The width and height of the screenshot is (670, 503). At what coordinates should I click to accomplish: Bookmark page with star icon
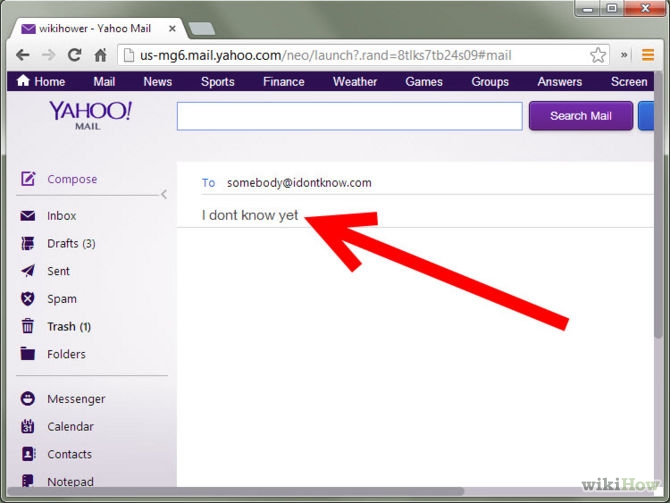pos(598,55)
